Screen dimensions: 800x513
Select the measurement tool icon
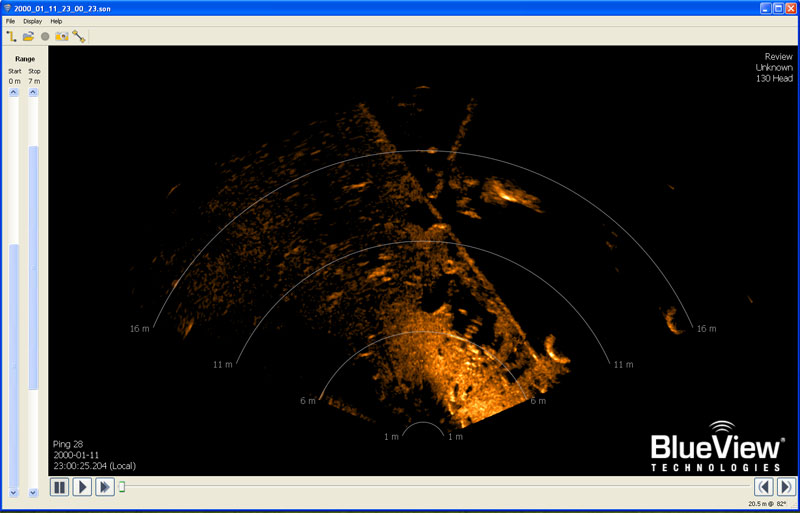[78, 36]
